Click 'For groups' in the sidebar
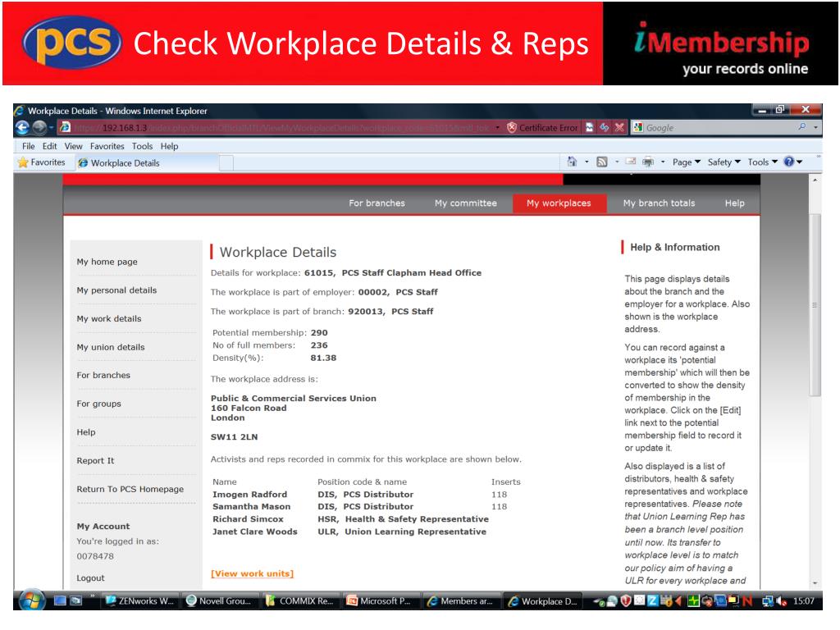This screenshot has height=630, width=840. [x=98, y=404]
